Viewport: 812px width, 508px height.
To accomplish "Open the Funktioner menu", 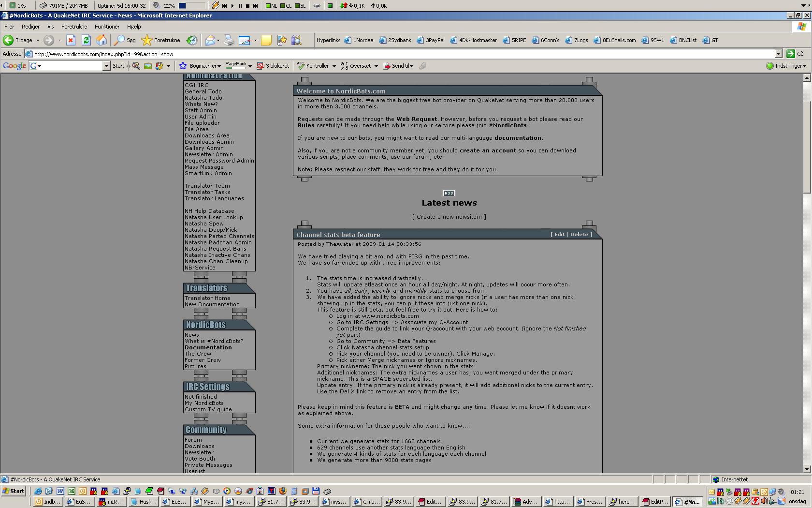I will [x=107, y=27].
